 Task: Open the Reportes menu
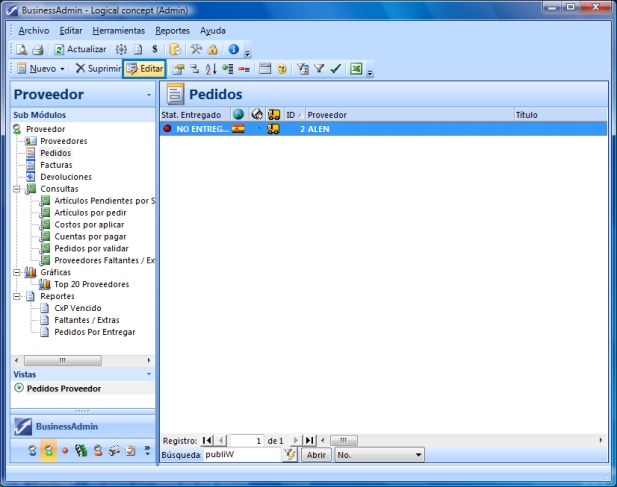tap(172, 31)
